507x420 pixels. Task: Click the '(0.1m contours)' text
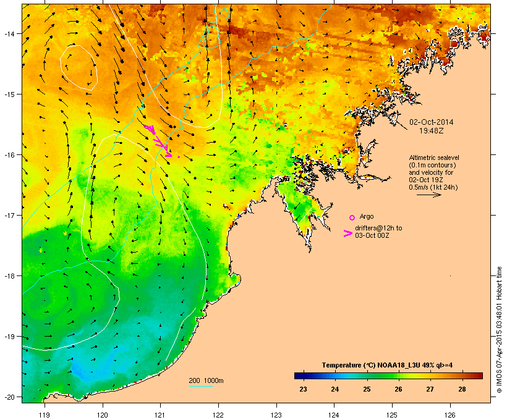(432, 165)
